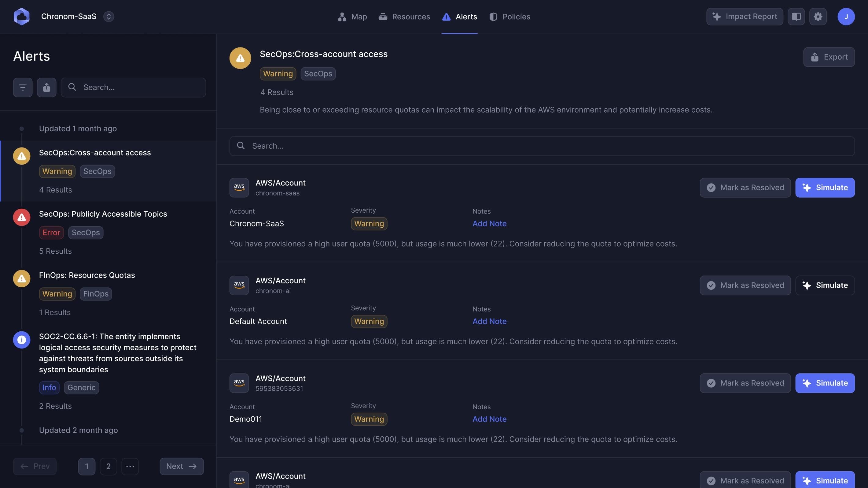Open the alerts filter icon button
The height and width of the screenshot is (488, 868).
(x=23, y=87)
